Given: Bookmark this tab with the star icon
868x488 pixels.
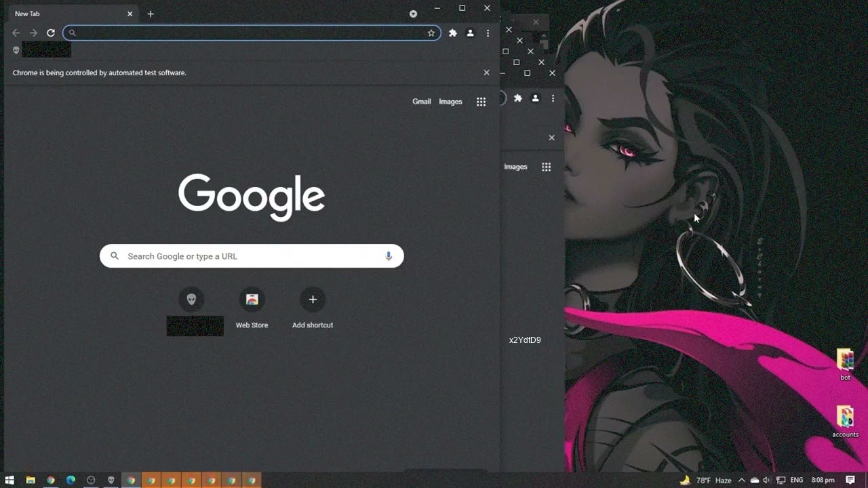Looking at the screenshot, I should coord(431,33).
